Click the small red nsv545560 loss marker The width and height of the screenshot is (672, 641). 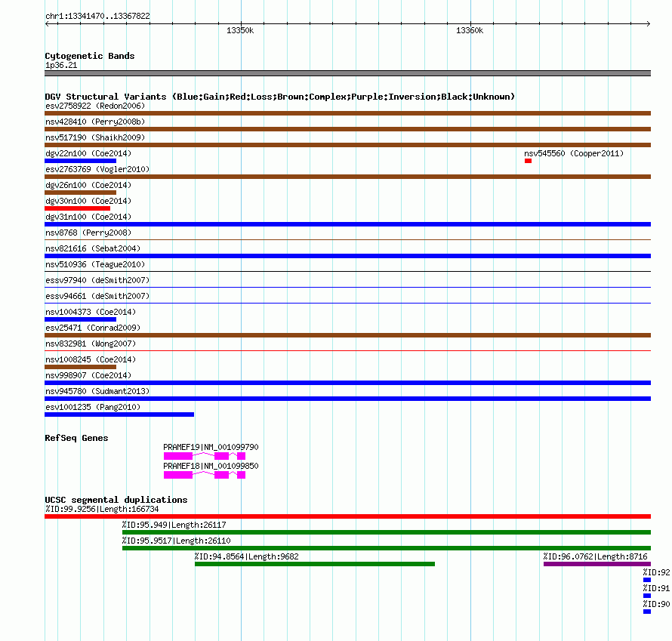(528, 161)
